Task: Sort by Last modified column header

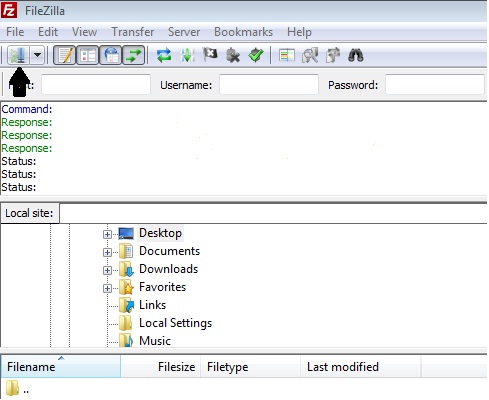Action: click(361, 367)
